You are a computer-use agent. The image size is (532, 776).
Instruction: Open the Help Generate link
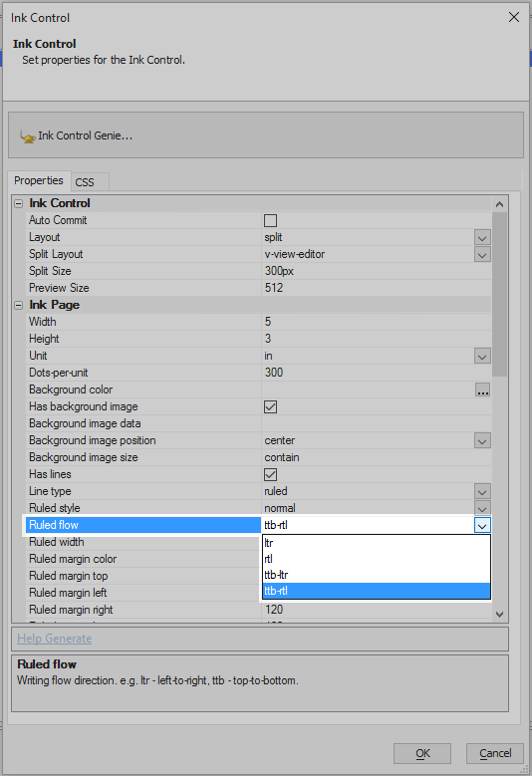[x=55, y=639]
